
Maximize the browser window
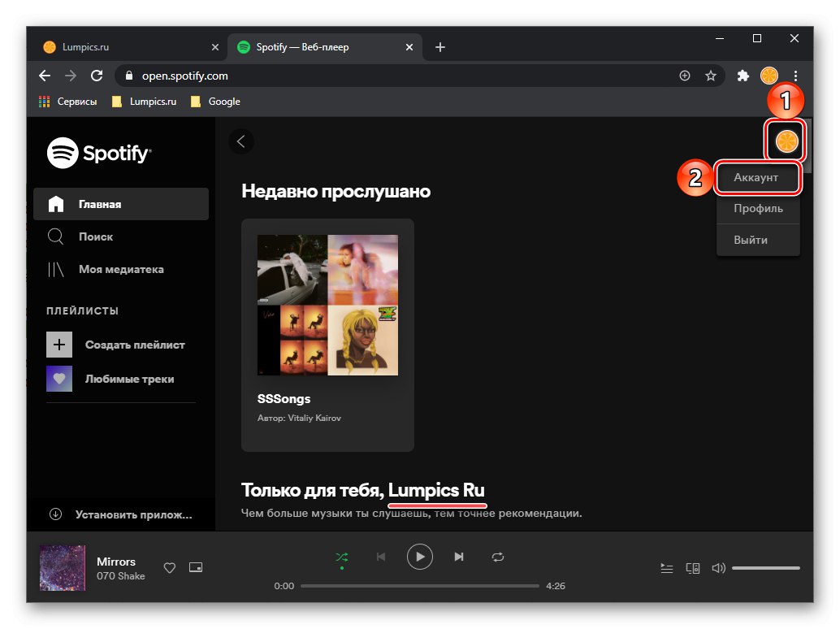757,38
